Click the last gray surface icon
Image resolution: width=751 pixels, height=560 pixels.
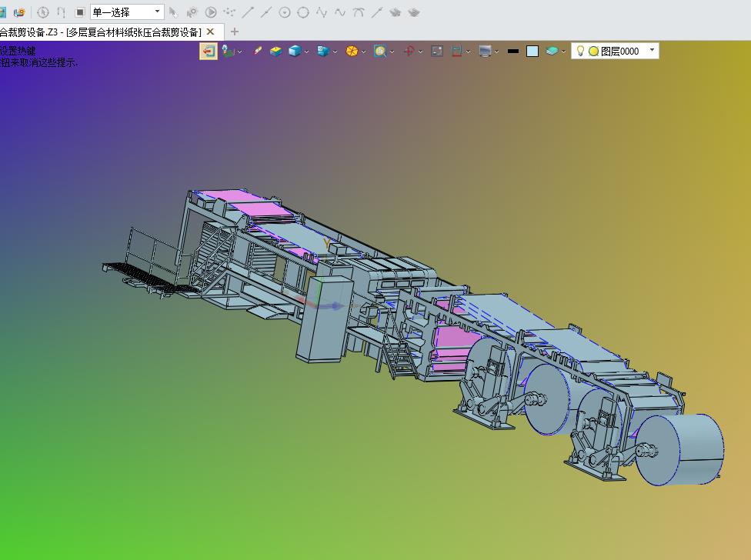pyautogui.click(x=414, y=13)
